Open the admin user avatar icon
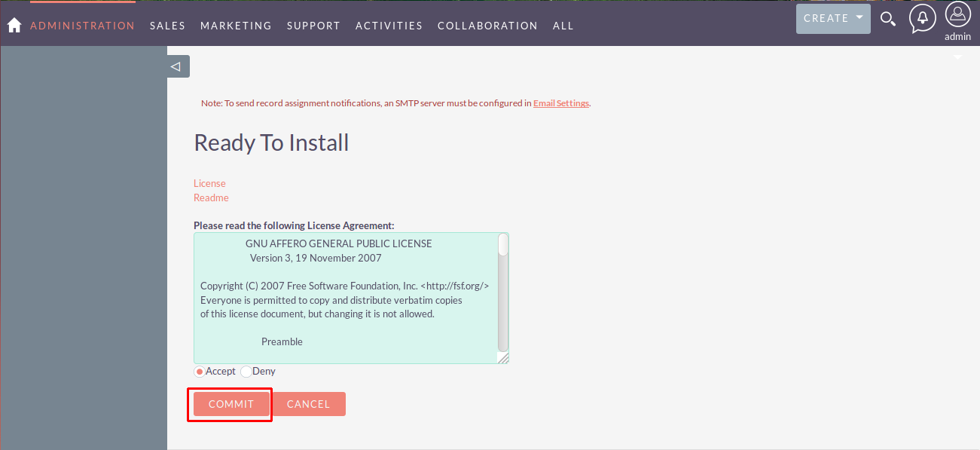 (957, 15)
